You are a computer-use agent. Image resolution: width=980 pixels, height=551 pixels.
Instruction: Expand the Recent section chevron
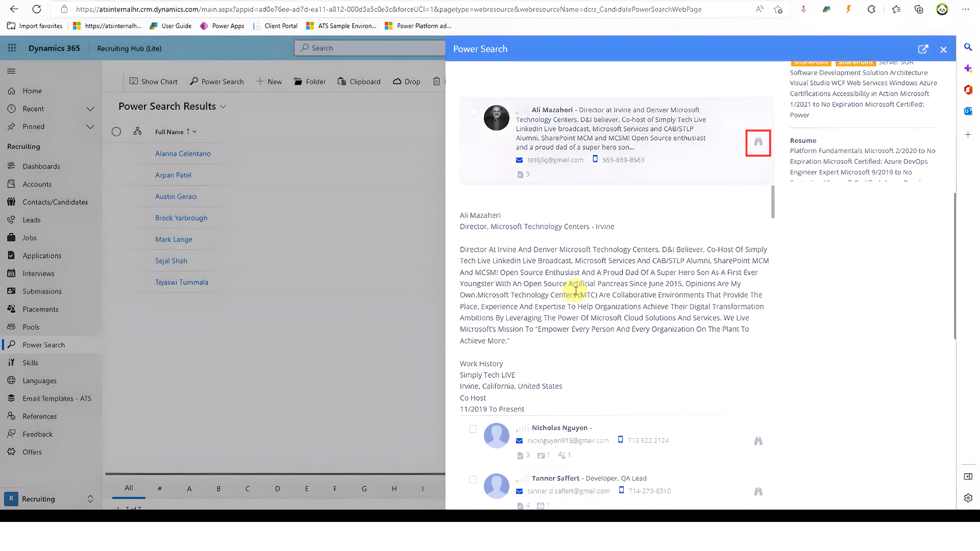pos(90,109)
